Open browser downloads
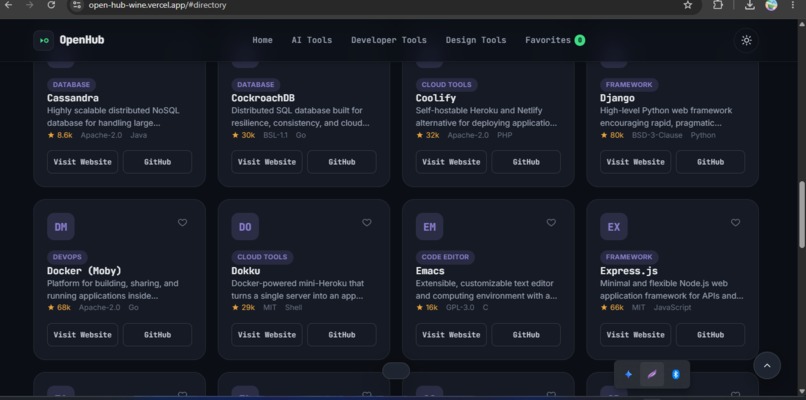Viewport: 806px width, 400px height. coord(749,5)
